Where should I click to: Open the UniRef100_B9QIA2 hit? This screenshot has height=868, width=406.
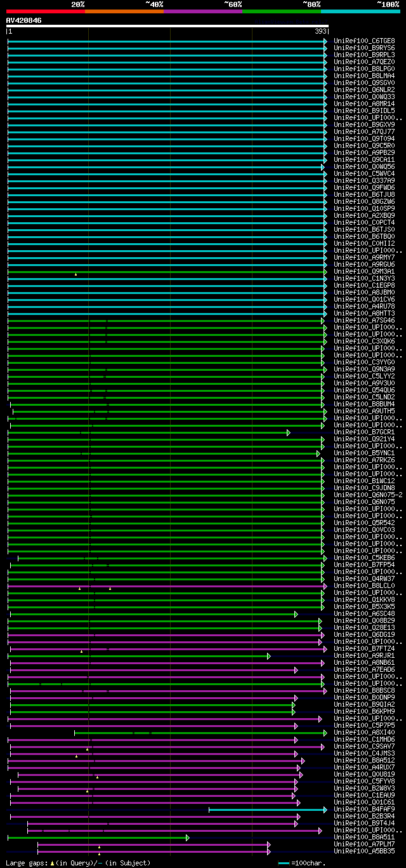pyautogui.click(x=364, y=704)
